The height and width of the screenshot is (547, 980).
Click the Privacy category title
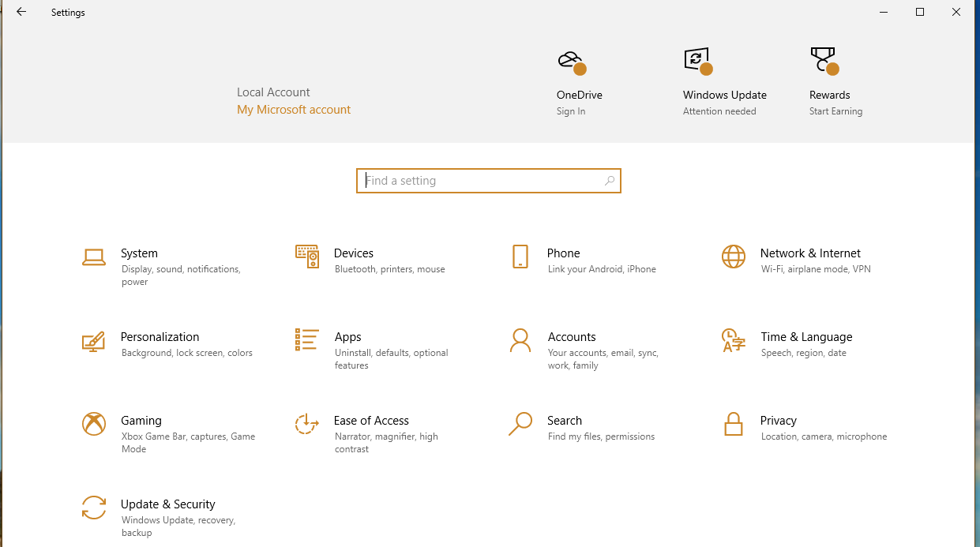(779, 421)
